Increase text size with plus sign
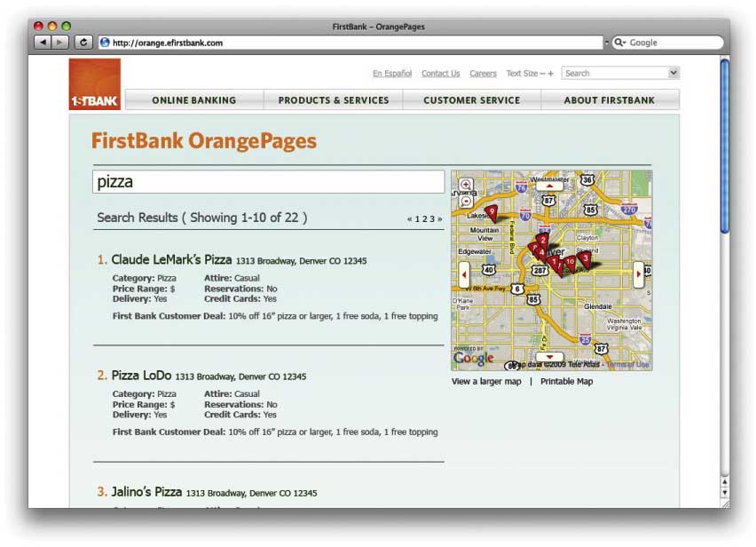 tap(551, 74)
